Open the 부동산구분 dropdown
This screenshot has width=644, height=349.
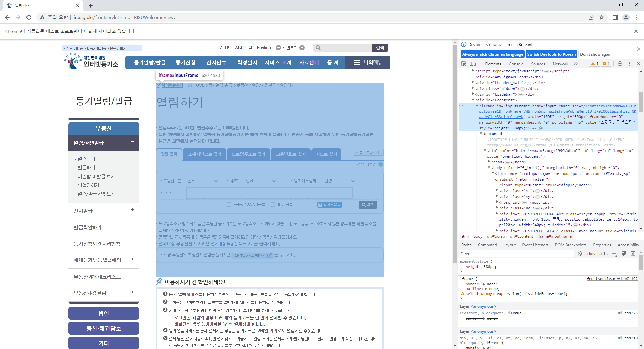coord(203,181)
